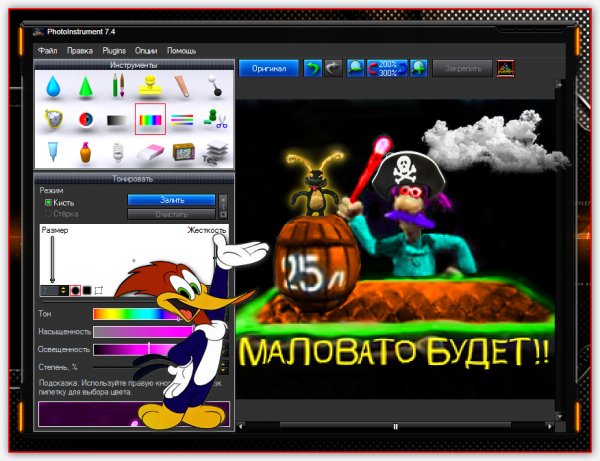Pick the pencils and brush drawing tool
The height and width of the screenshot is (461, 600).
(118, 85)
